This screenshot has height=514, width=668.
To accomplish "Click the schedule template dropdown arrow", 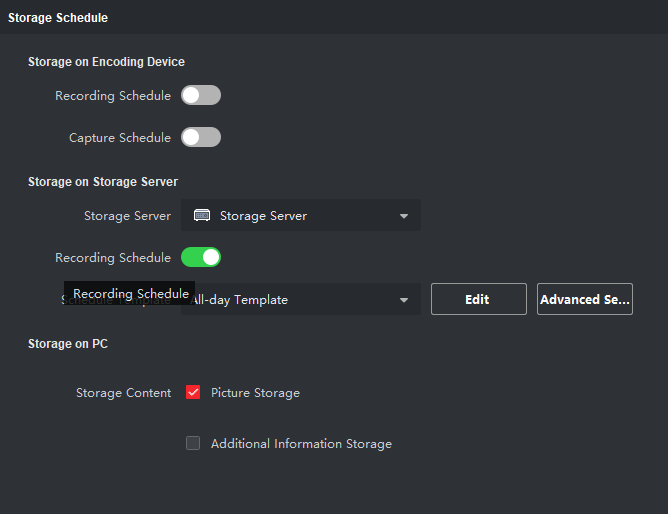I will click(404, 300).
